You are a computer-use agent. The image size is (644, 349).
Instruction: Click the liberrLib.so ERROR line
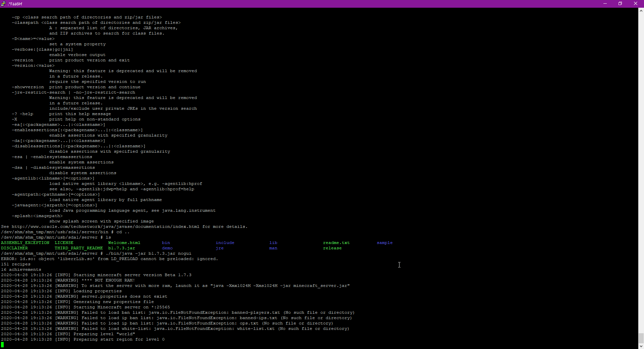point(110,259)
